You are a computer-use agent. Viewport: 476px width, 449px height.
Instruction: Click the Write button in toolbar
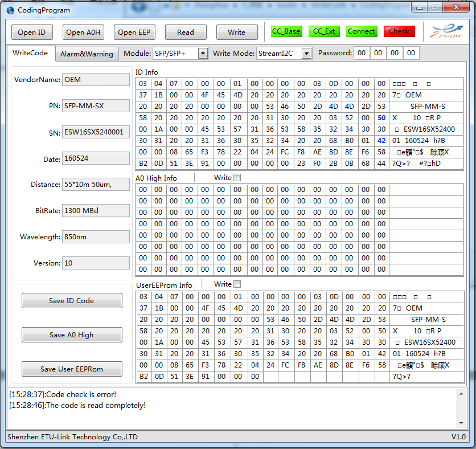coord(237,32)
